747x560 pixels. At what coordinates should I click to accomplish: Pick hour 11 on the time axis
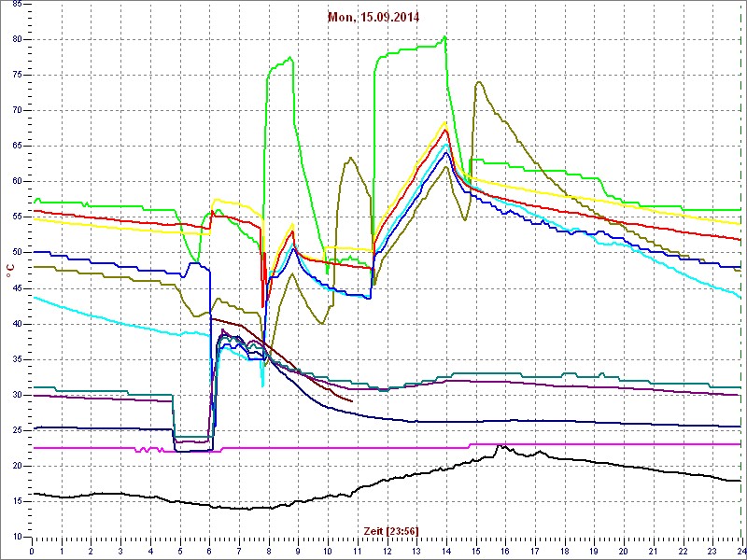358,551
